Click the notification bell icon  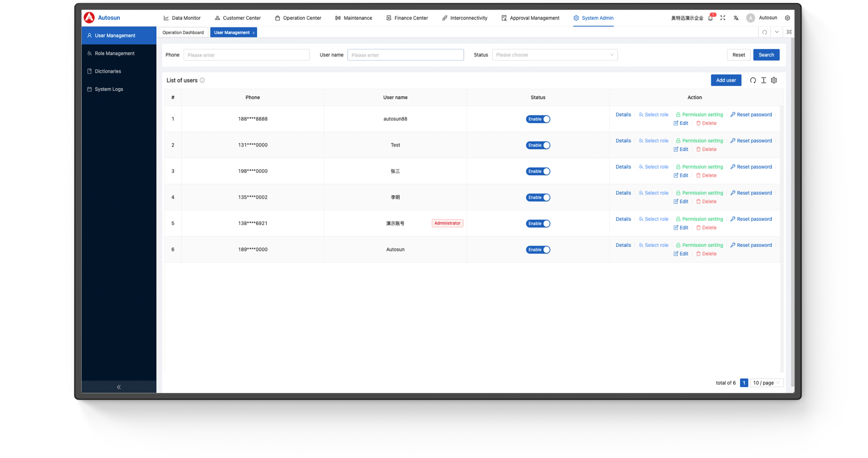coord(710,18)
